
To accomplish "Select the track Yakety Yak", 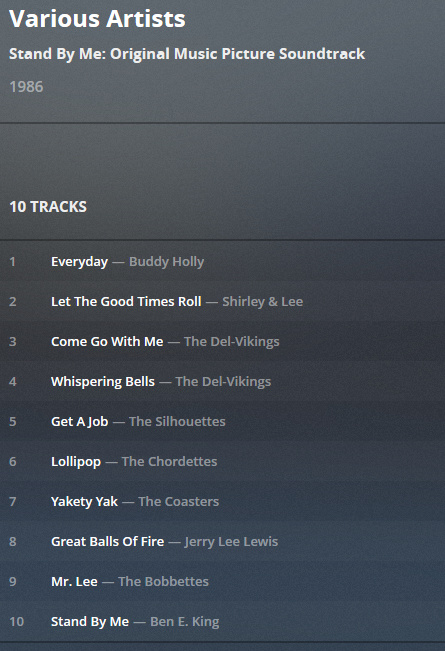I will point(84,502).
